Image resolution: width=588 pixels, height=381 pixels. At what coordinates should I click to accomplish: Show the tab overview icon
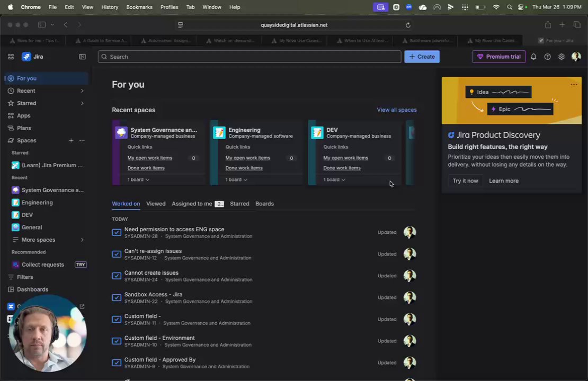(577, 25)
